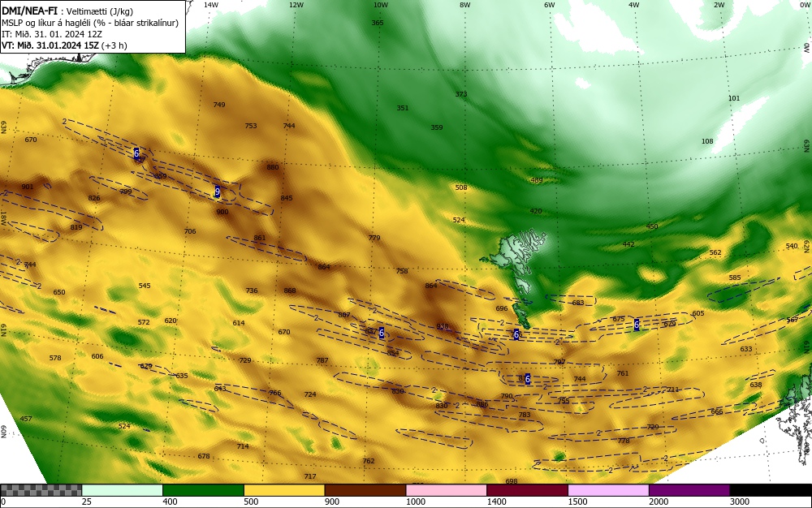Click the title line 'DMI/NEA-FI : Veltimætti (J/kg)'
Viewport: 812px width, 508px height.
(x=67, y=11)
